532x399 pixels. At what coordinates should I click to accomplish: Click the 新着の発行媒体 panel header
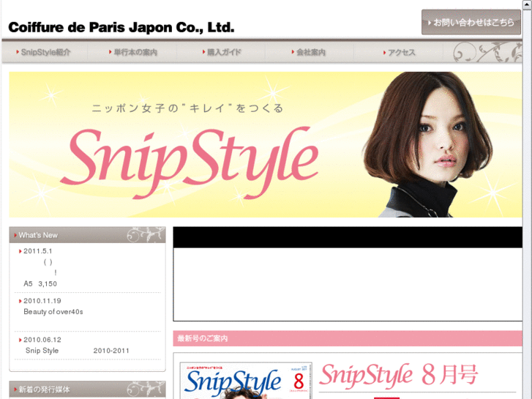pyautogui.click(x=88, y=389)
